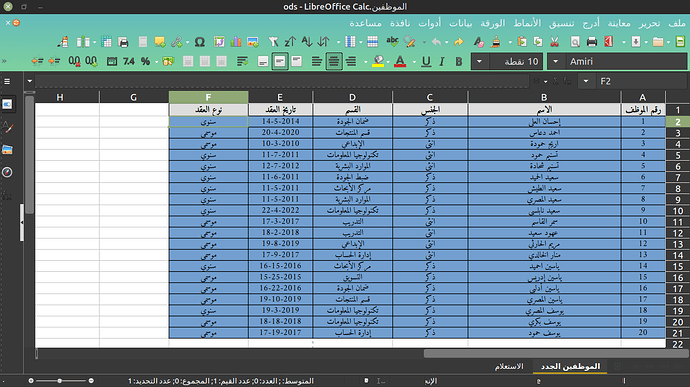
Task: Toggle Center Horizontally alignment
Action: point(334,61)
